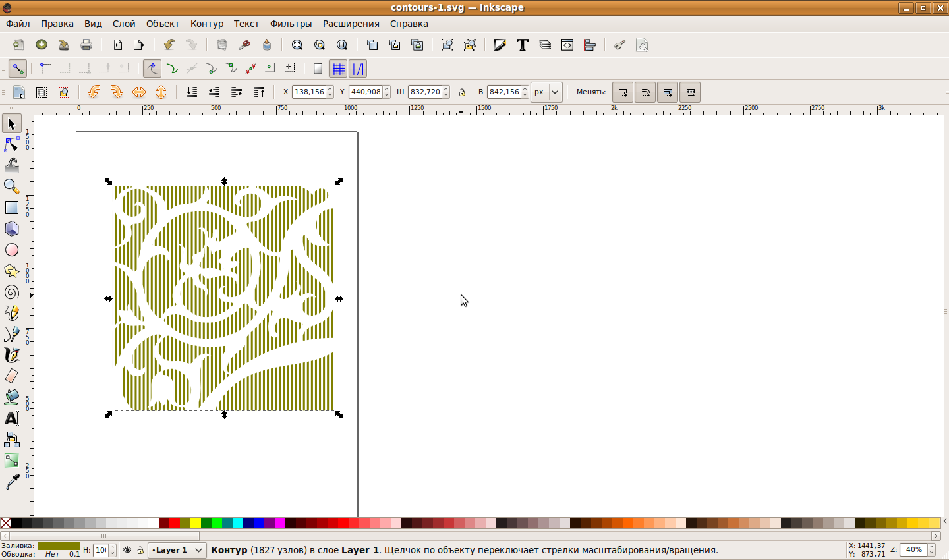The height and width of the screenshot is (560, 949).
Task: Rotate selection 90° counter-clockwise
Action: click(94, 92)
